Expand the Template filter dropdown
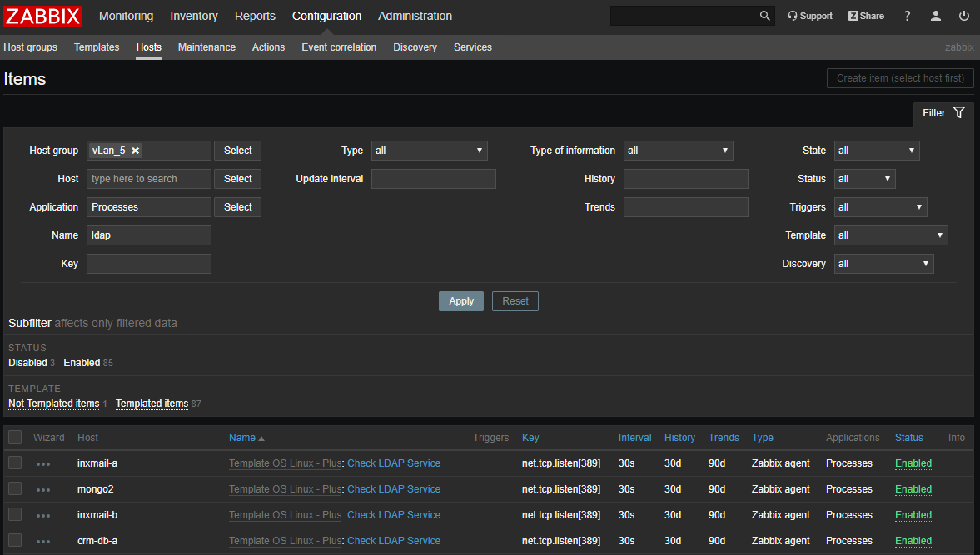This screenshot has height=555, width=980. [890, 235]
